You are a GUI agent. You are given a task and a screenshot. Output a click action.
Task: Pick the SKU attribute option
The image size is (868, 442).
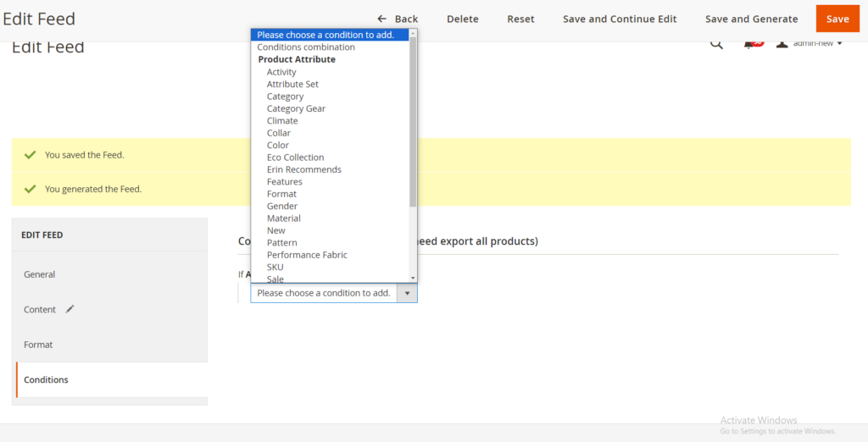[275, 267]
